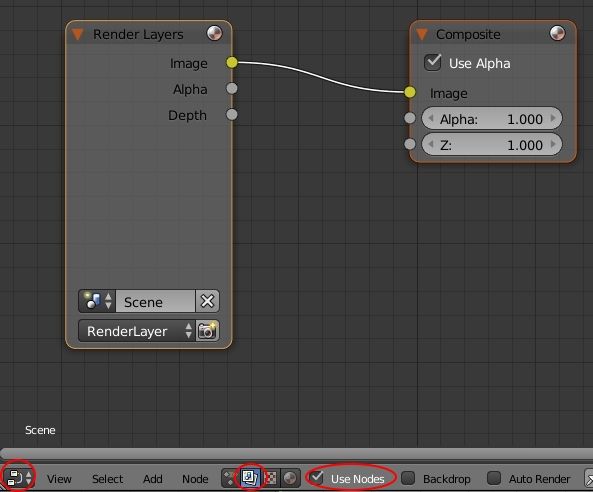The width and height of the screenshot is (593, 492).
Task: Enable the Backdrop checkbox
Action: pos(408,478)
